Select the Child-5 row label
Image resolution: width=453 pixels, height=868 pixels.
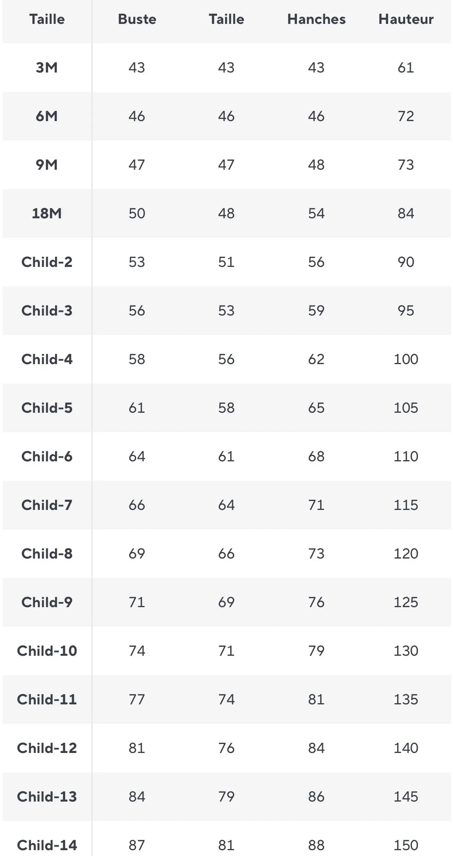47,407
